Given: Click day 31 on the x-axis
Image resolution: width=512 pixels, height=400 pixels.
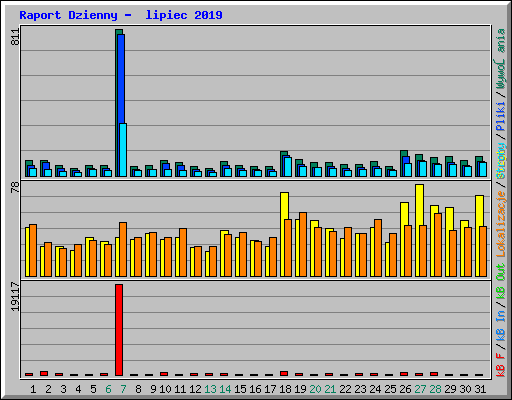Looking at the screenshot, I should 480,389.
